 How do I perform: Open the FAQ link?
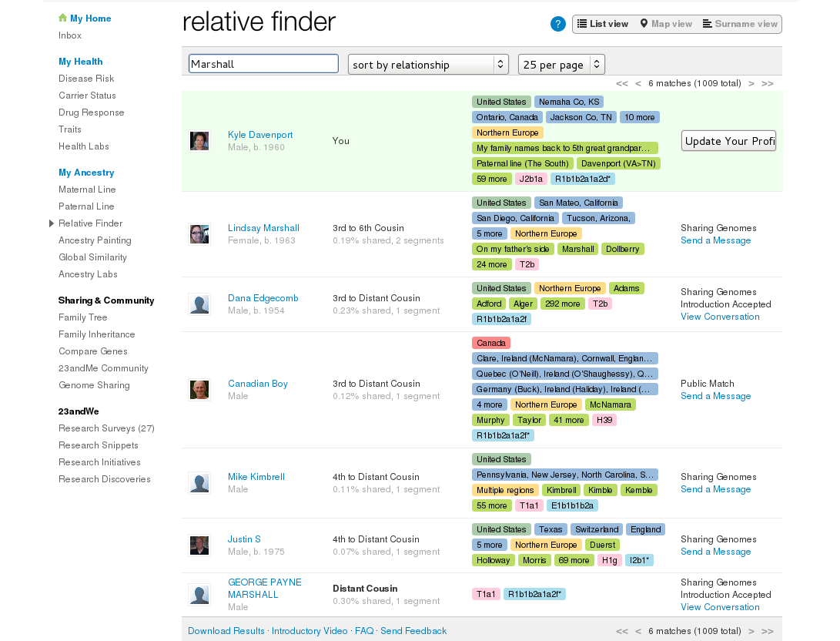point(364,631)
